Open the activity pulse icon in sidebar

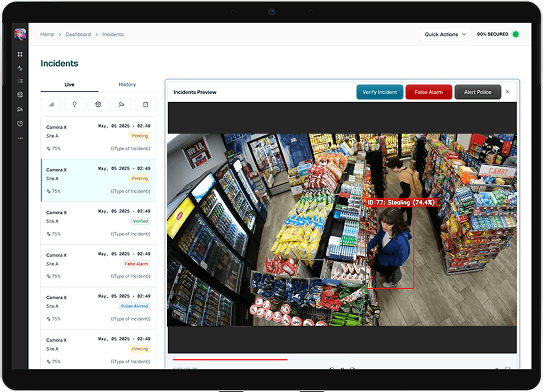[x=20, y=68]
